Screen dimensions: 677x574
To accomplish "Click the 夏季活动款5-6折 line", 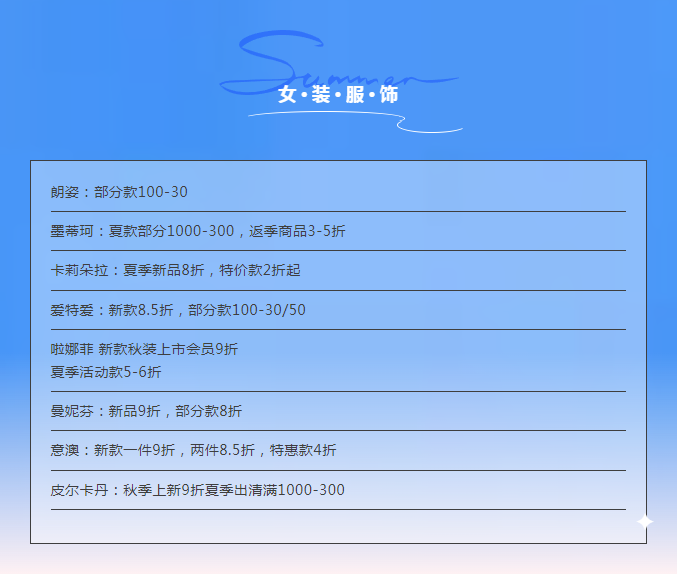I will [106, 372].
